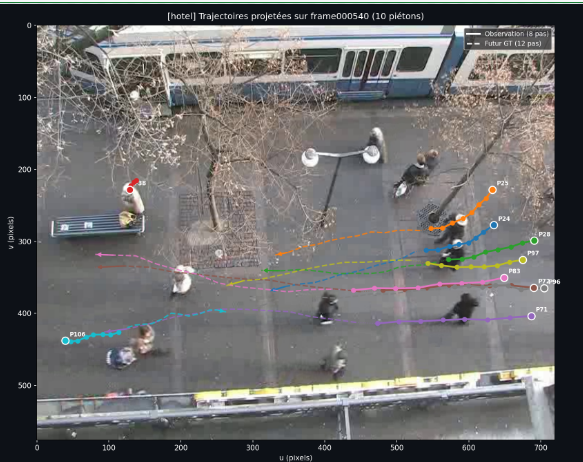This screenshot has width=583, height=462.
Task: Click the pink P83 start marker circle
Action: click(x=504, y=278)
